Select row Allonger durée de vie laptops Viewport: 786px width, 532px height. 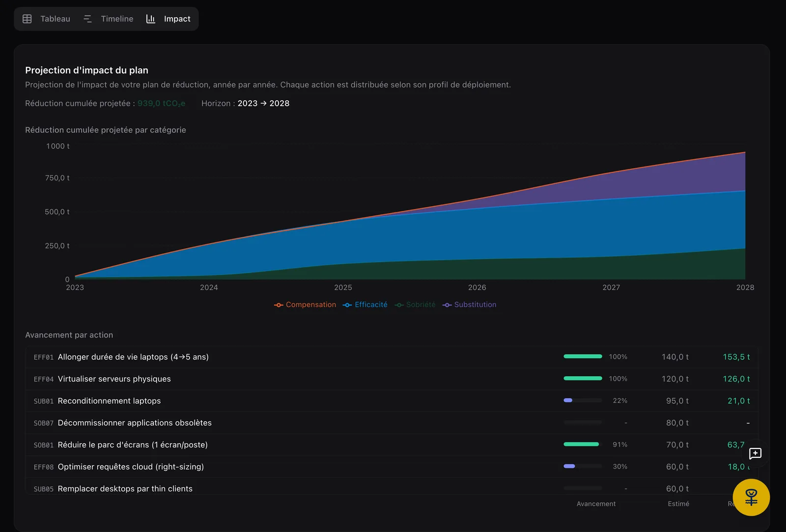click(392, 357)
